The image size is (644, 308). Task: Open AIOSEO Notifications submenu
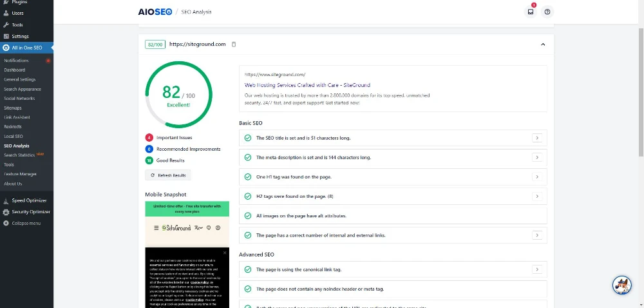tap(17, 61)
